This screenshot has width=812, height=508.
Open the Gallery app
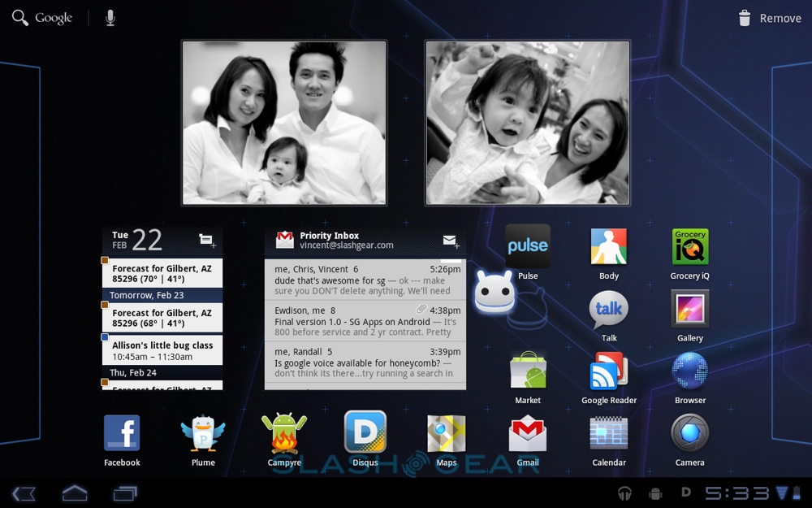pyautogui.click(x=689, y=310)
